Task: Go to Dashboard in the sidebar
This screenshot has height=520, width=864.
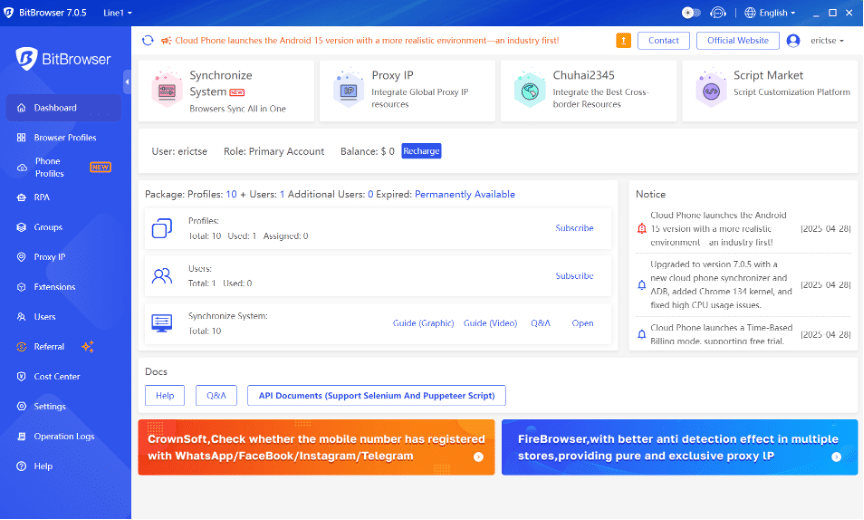Action: [x=63, y=107]
